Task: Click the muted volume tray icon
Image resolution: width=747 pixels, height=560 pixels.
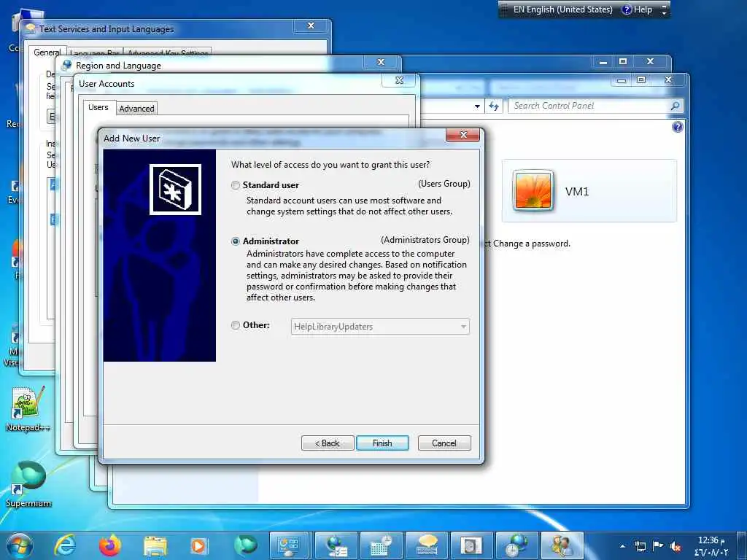Action: 675,546
